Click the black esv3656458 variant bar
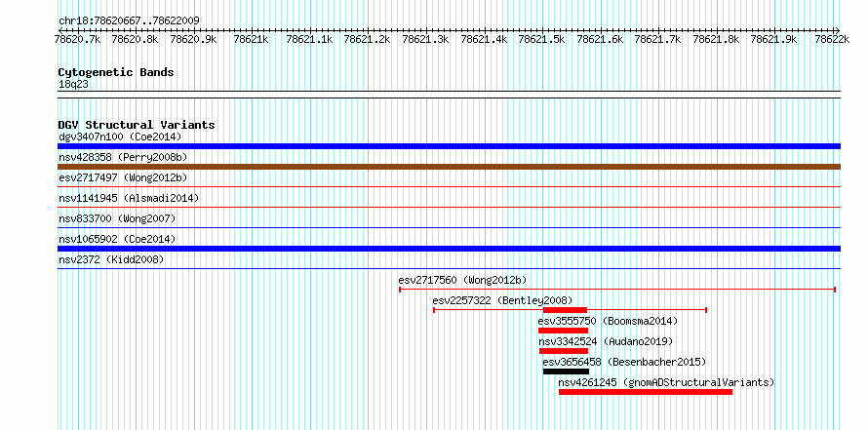This screenshot has height=430, width=868. [566, 371]
